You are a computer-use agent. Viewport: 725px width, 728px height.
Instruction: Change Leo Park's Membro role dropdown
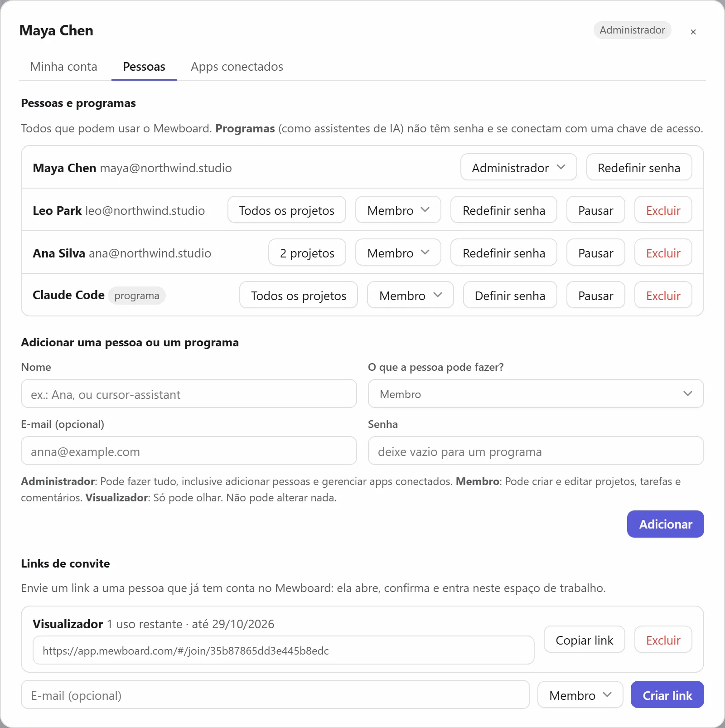click(398, 210)
